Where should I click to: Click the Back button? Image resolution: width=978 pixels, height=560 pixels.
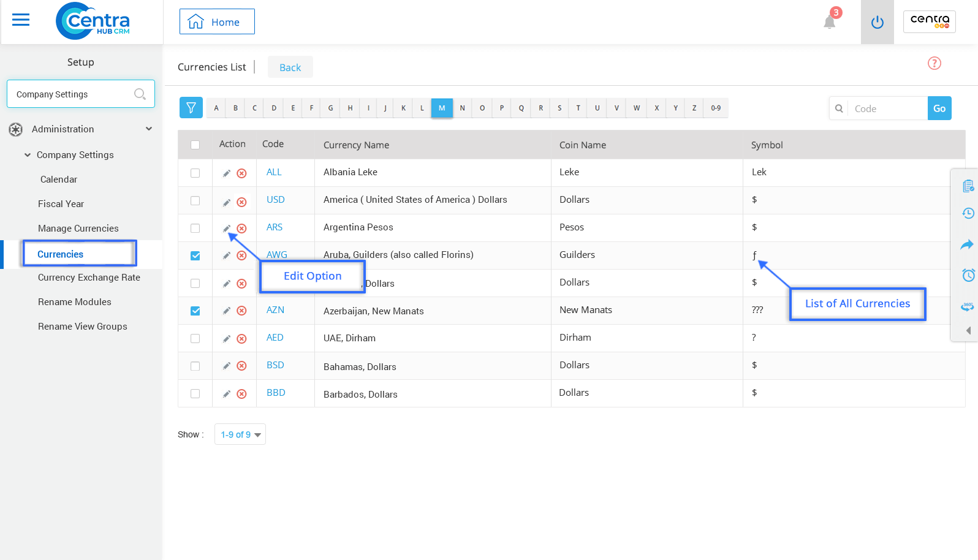click(290, 67)
